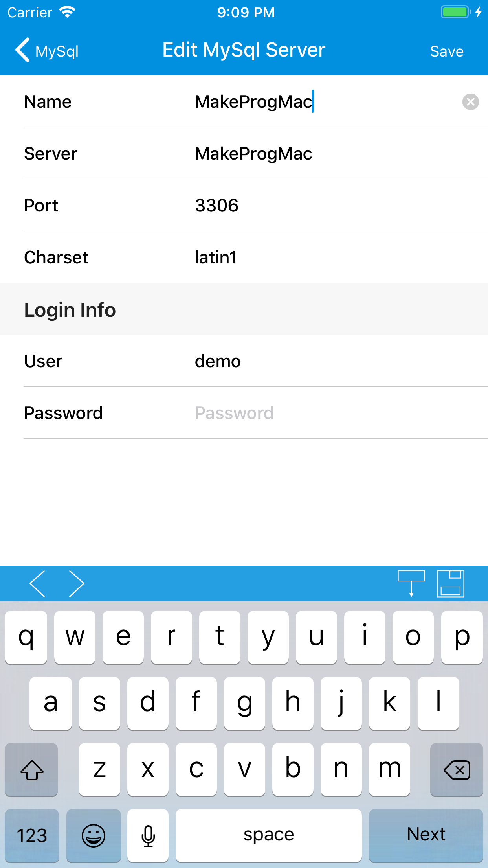Go back to the MySql list
The height and width of the screenshot is (868, 488).
[x=47, y=51]
